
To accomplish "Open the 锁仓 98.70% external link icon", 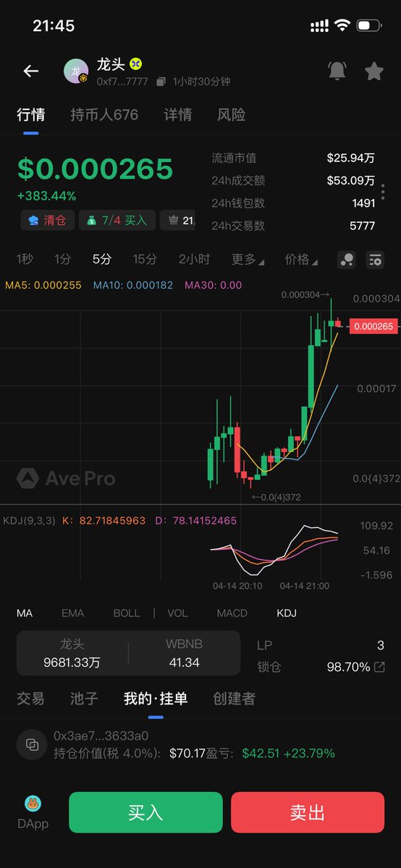I will [379, 667].
